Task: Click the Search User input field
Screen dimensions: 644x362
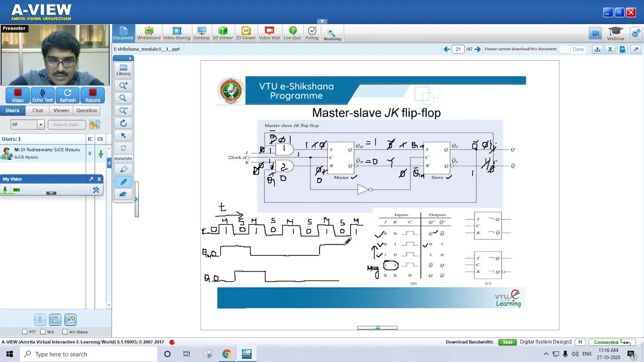Action: click(x=66, y=125)
